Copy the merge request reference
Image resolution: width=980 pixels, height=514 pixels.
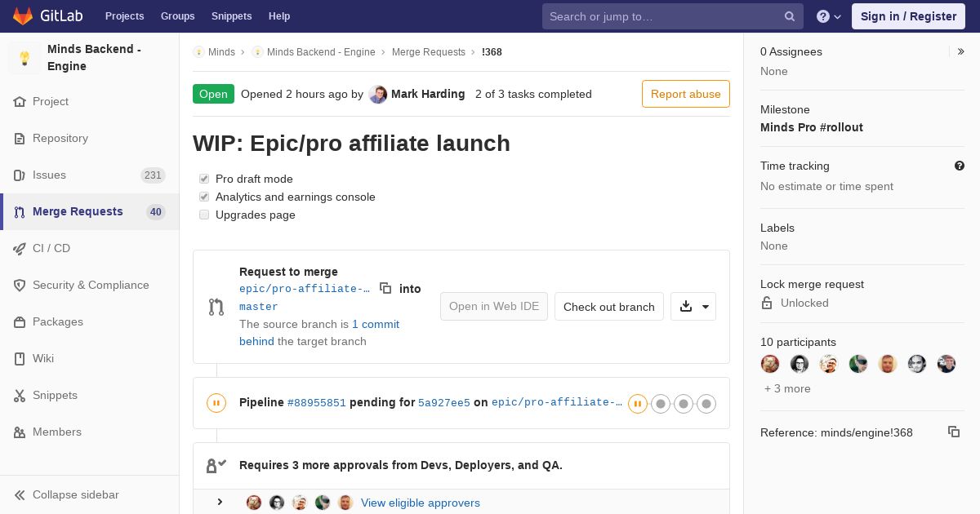coord(953,432)
